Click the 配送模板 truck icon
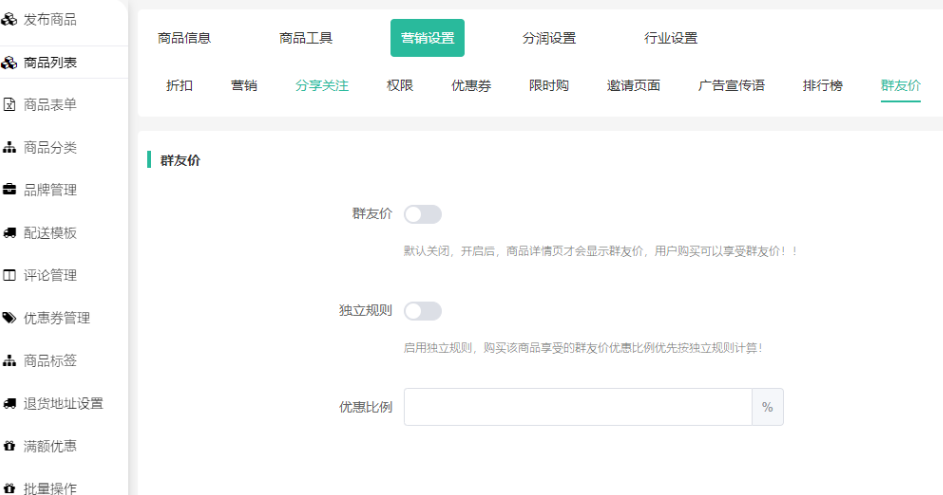 [x=9, y=233]
